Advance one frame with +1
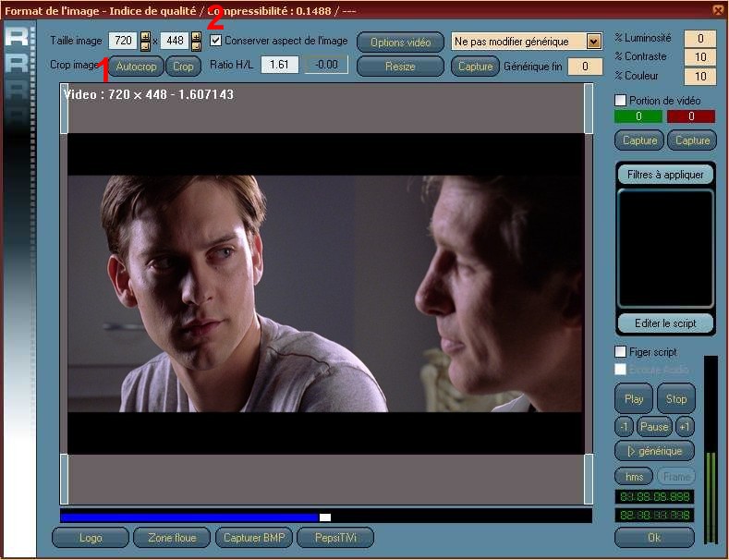The width and height of the screenshot is (729, 560). pos(685,427)
